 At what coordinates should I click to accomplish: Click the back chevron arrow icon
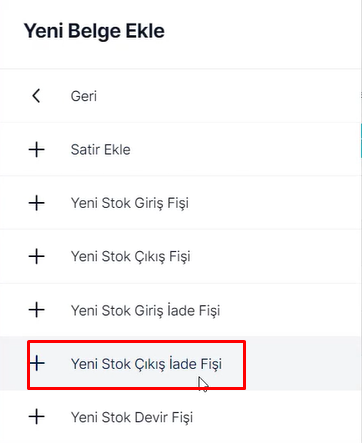pyautogui.click(x=36, y=96)
